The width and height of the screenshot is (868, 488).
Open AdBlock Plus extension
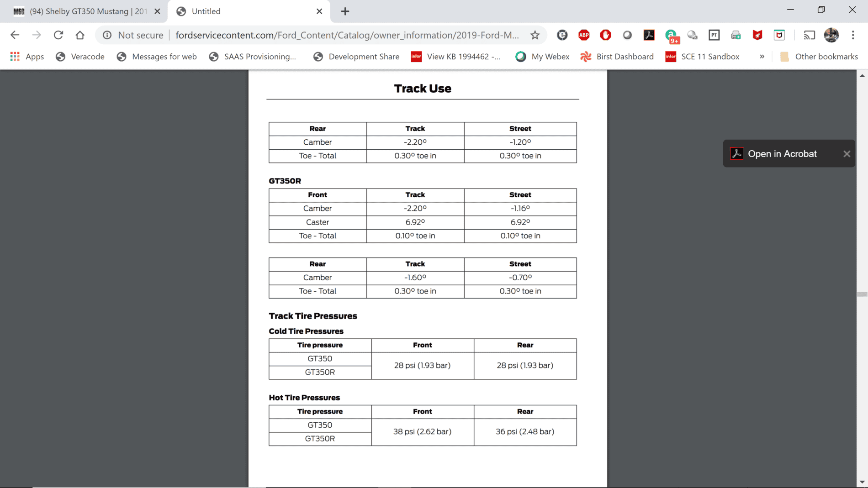pos(584,35)
